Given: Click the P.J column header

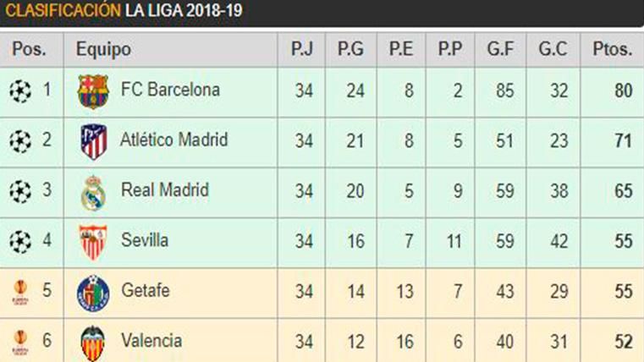Looking at the screenshot, I should 302,49.
